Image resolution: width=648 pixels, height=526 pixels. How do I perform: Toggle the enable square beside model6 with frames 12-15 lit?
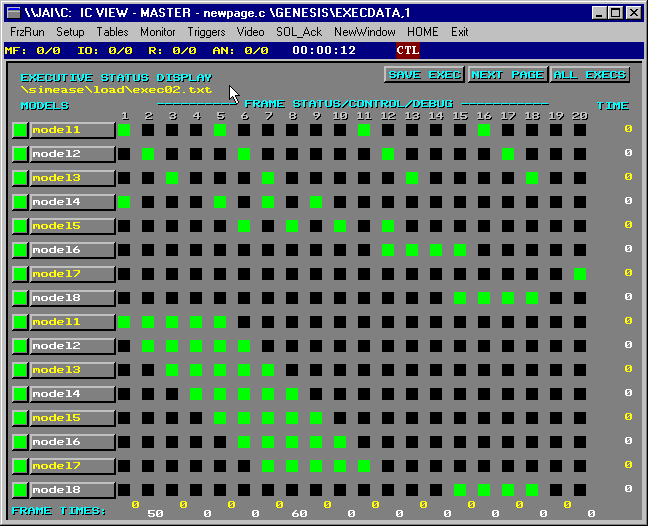pyautogui.click(x=20, y=250)
